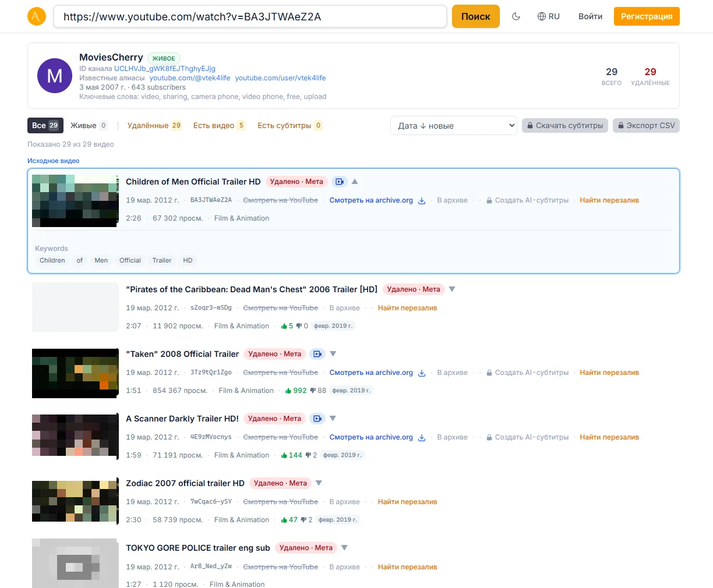Screen dimensions: 713x588
Task: Expand the TOKYO GORE POLICE details arrow
Action: 344,548
